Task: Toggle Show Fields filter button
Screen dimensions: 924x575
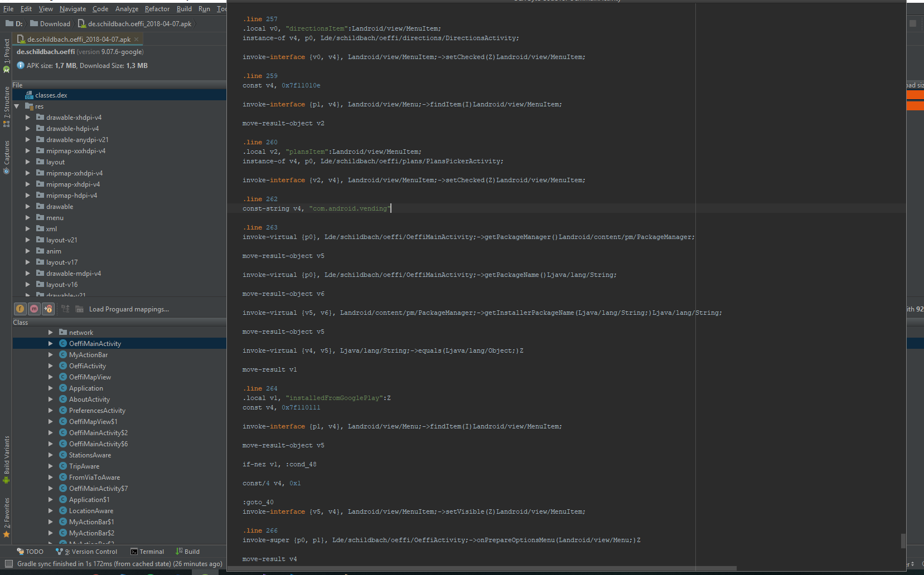Action: (x=20, y=309)
